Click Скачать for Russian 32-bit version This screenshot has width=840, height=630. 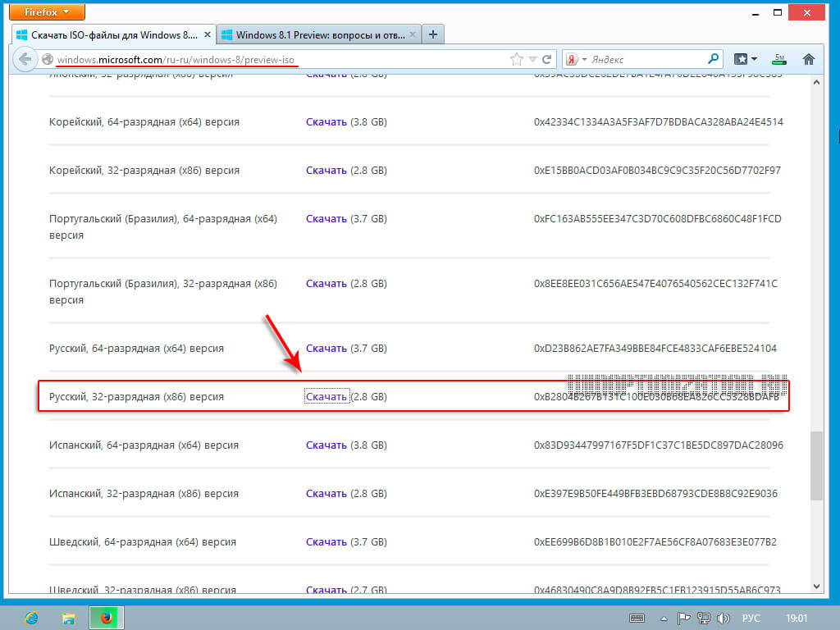[326, 396]
